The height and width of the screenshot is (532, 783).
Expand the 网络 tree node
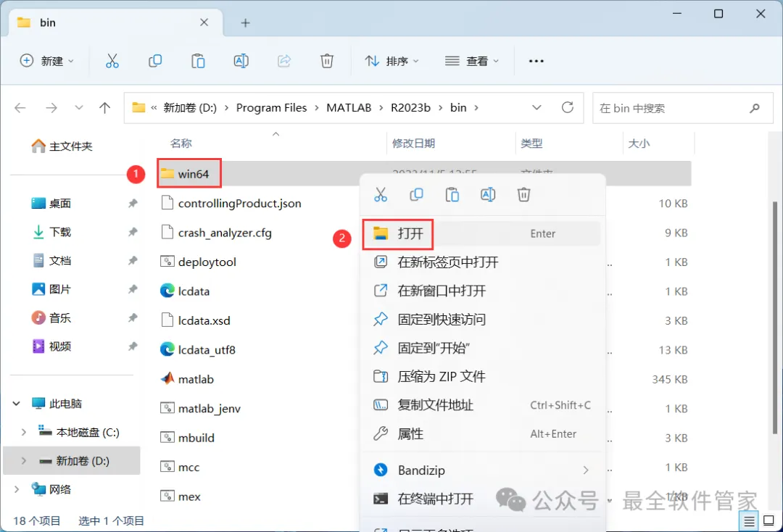[17, 489]
